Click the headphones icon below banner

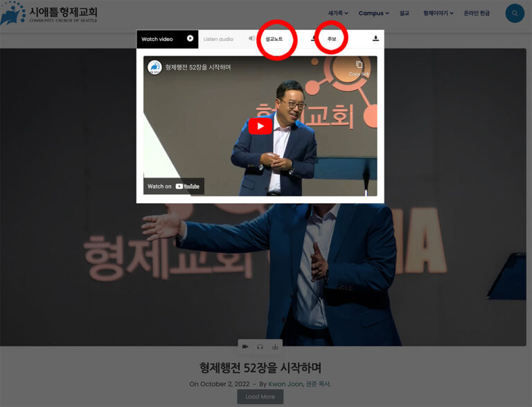click(x=260, y=347)
